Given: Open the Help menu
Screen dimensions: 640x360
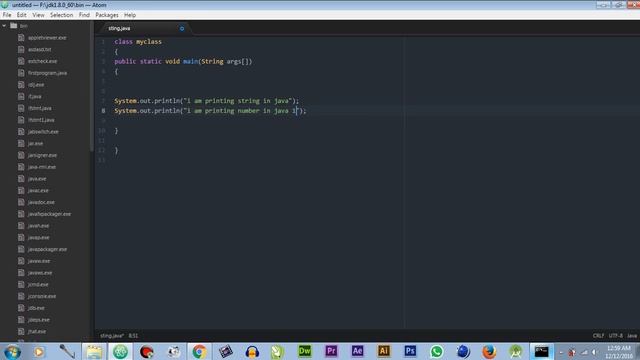Looking at the screenshot, I should point(130,15).
